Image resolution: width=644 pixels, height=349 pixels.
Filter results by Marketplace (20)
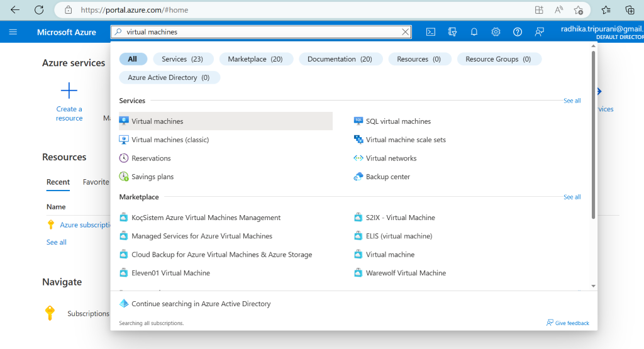point(255,59)
